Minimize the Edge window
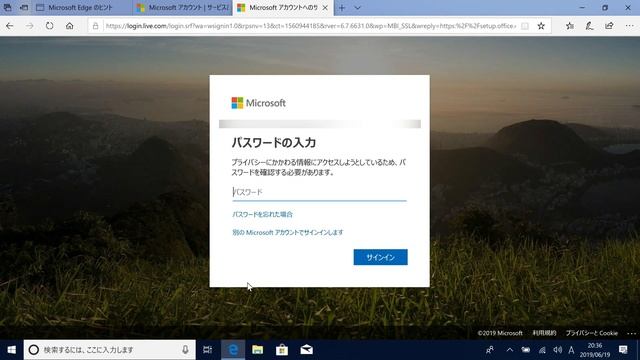This screenshot has width=640, height=360. (x=582, y=8)
